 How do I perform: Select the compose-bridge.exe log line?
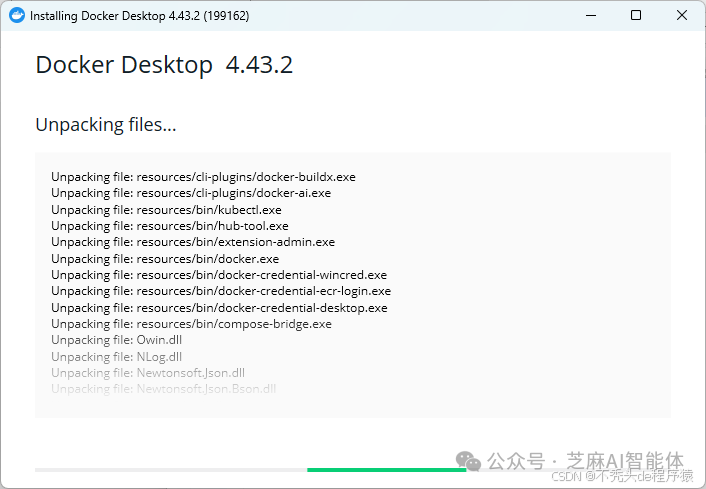pos(191,324)
